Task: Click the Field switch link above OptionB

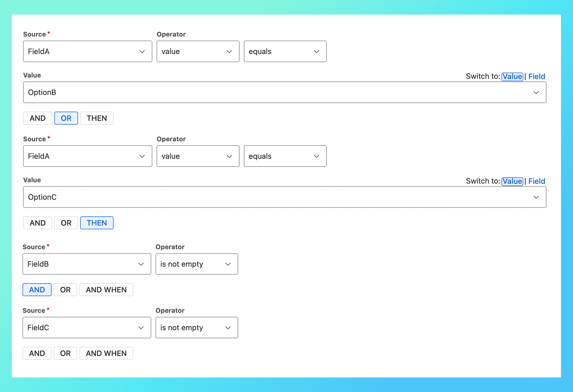Action: tap(536, 76)
